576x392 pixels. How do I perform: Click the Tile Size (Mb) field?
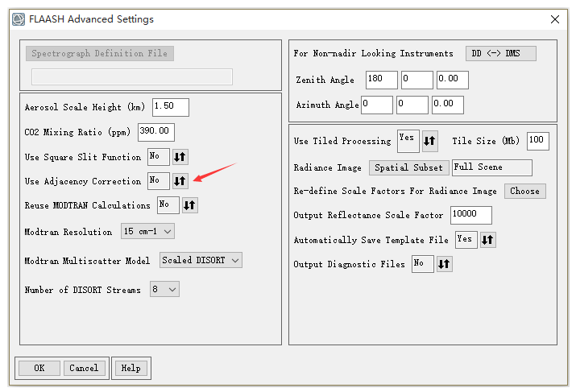538,142
